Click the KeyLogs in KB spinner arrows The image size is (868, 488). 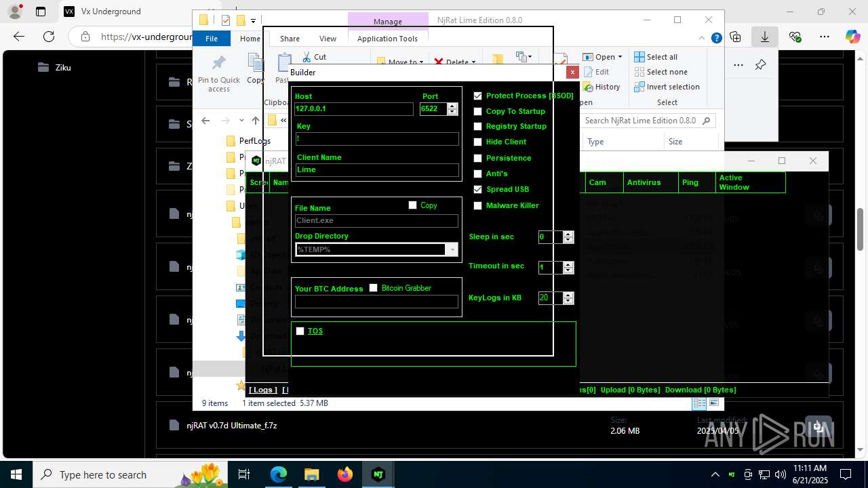[x=568, y=298]
